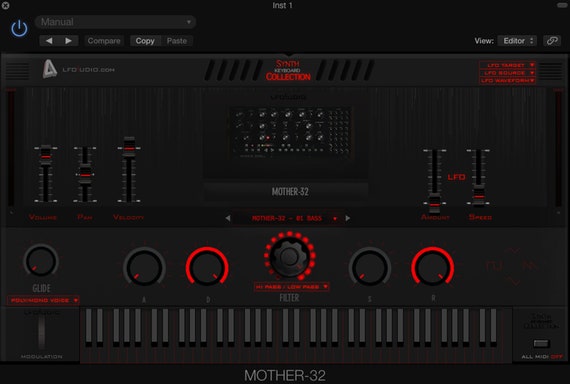
Task: Click the Mother-32 synth thumbnail image
Action: point(290,133)
